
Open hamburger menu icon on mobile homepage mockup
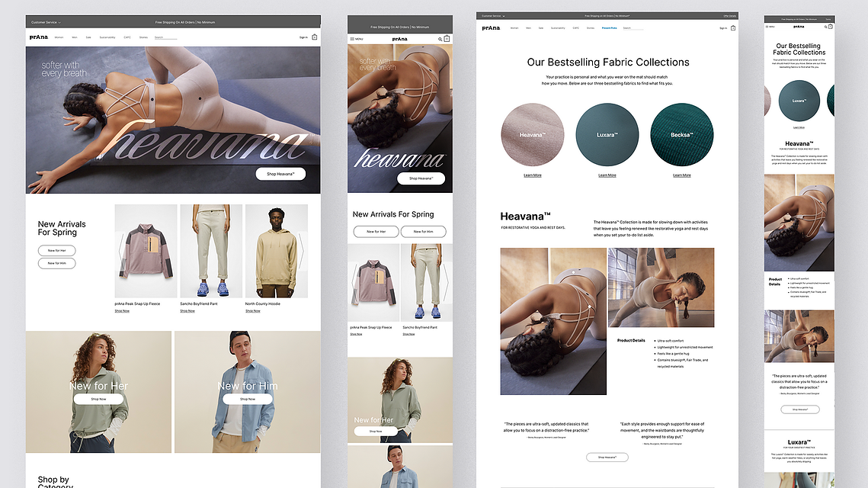pyautogui.click(x=352, y=39)
